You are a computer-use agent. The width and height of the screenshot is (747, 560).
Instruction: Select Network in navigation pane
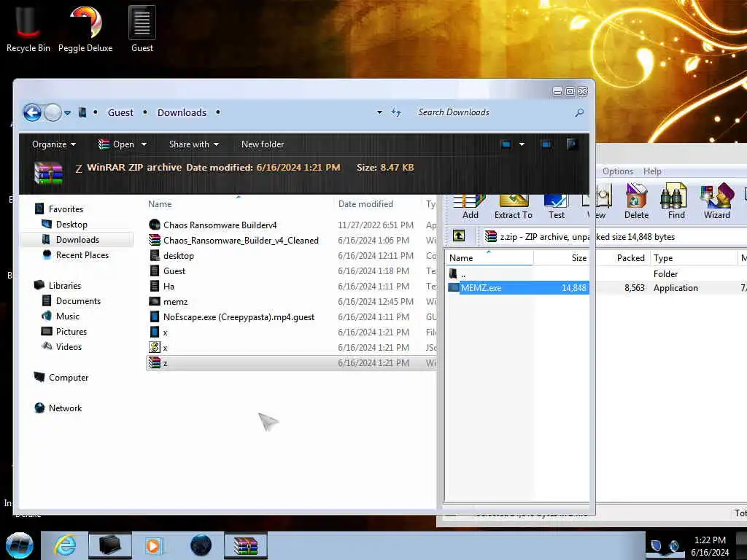[65, 408]
